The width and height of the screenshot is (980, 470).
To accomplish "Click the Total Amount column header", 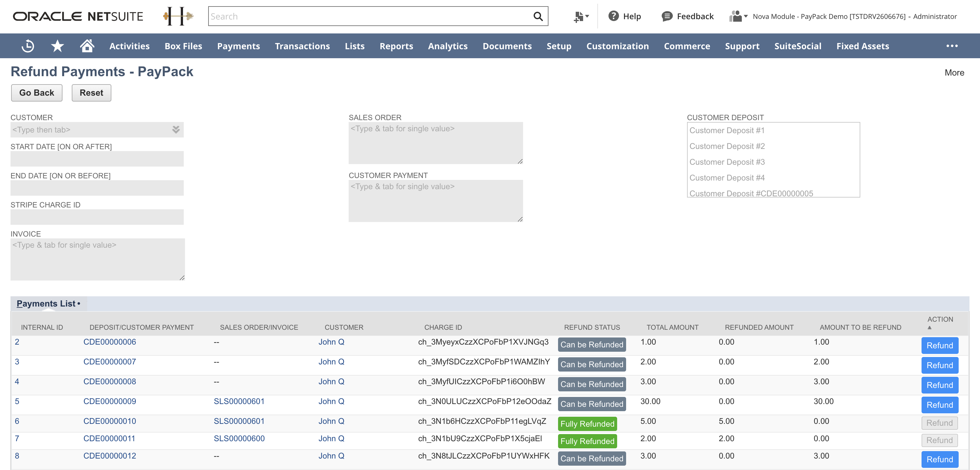I will (672, 327).
